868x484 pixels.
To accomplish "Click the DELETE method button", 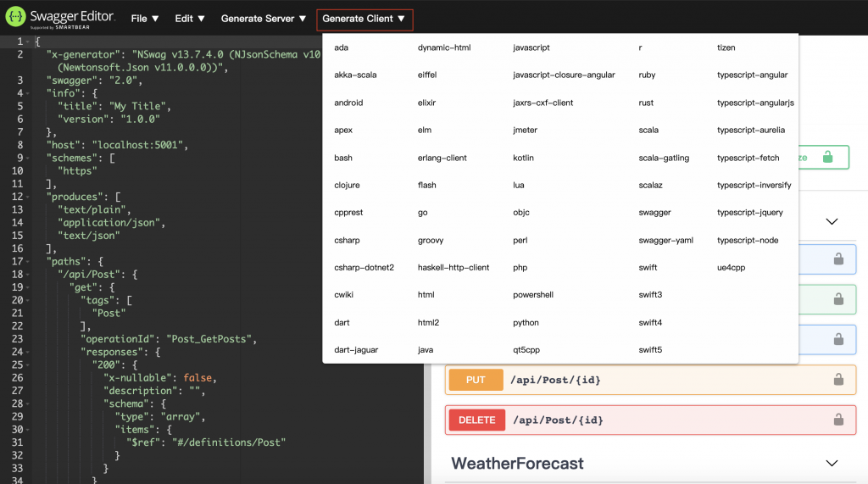I will (x=476, y=420).
